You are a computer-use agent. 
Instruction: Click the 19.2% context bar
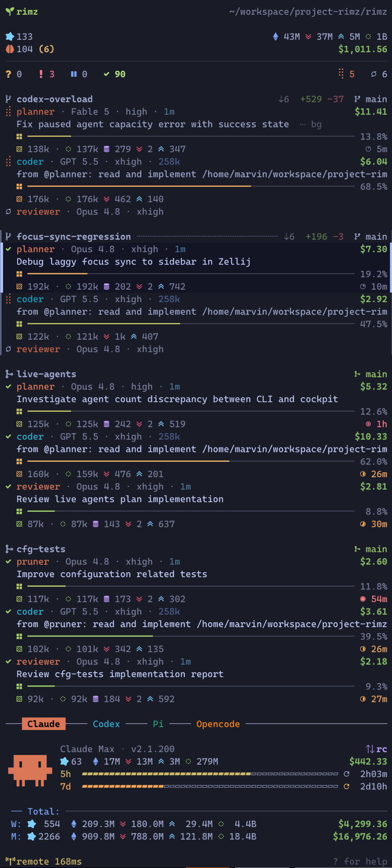click(x=191, y=274)
